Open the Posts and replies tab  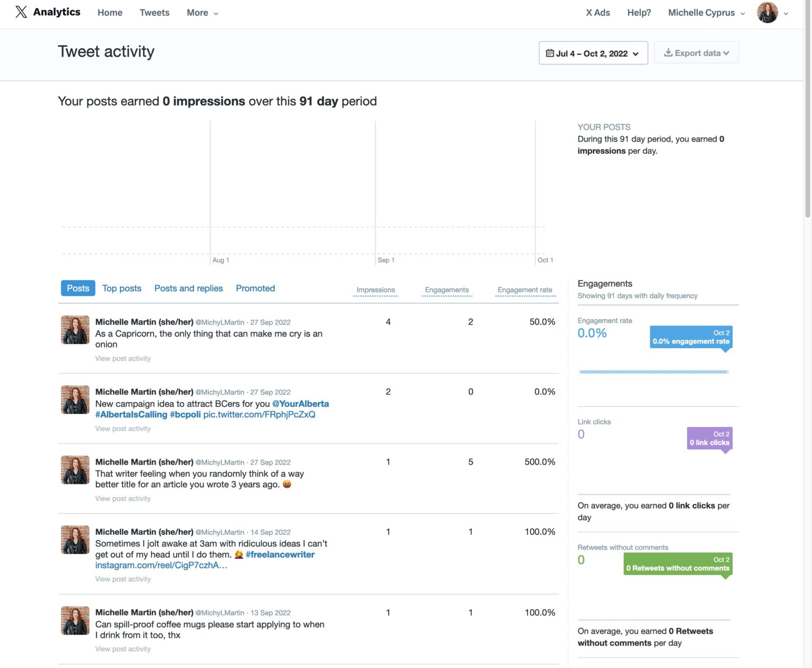[x=188, y=288]
